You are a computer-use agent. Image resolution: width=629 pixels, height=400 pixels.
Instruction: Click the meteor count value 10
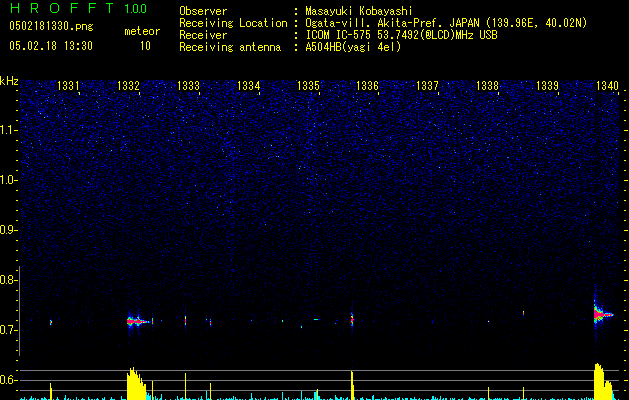pyautogui.click(x=145, y=46)
